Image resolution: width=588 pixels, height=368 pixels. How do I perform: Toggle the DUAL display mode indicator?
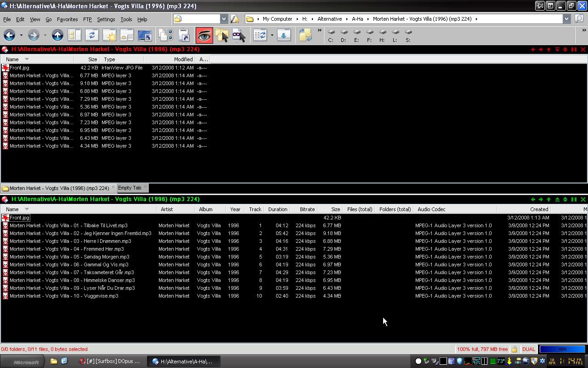click(528, 349)
